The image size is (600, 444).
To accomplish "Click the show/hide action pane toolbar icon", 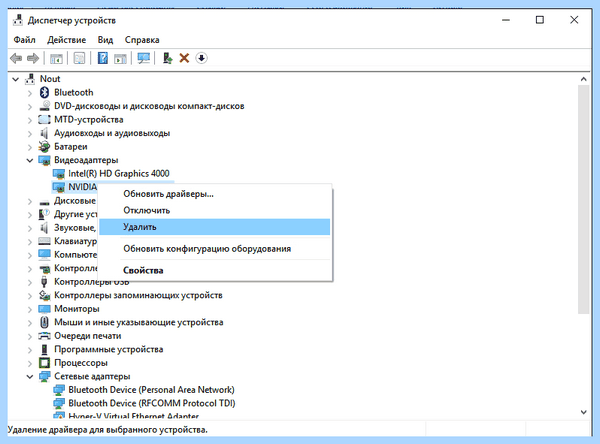I will pos(120,58).
